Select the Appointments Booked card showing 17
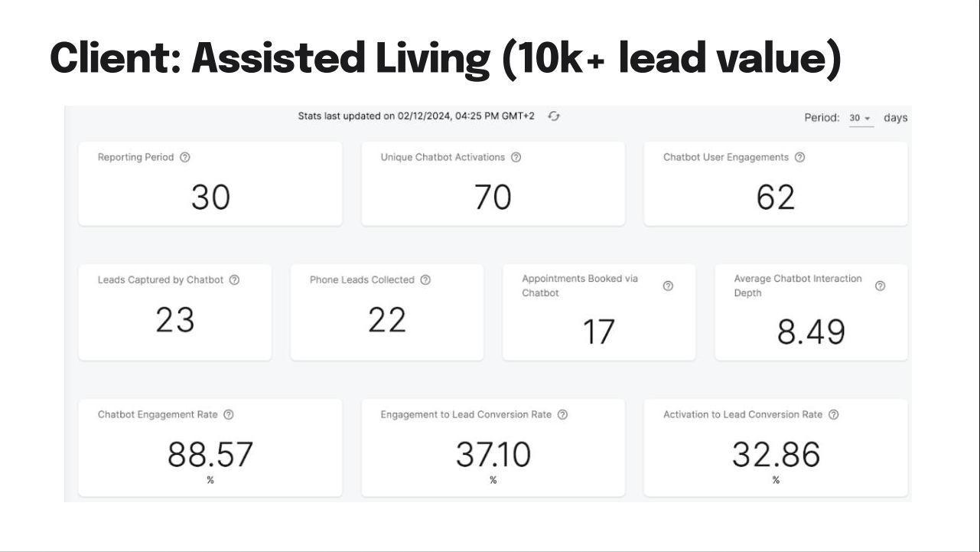This screenshot has width=980, height=552. [x=599, y=312]
